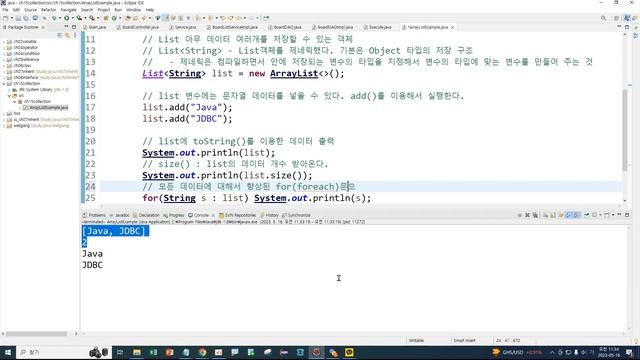
Task: Select the Java perspective icon
Action: (627, 18)
